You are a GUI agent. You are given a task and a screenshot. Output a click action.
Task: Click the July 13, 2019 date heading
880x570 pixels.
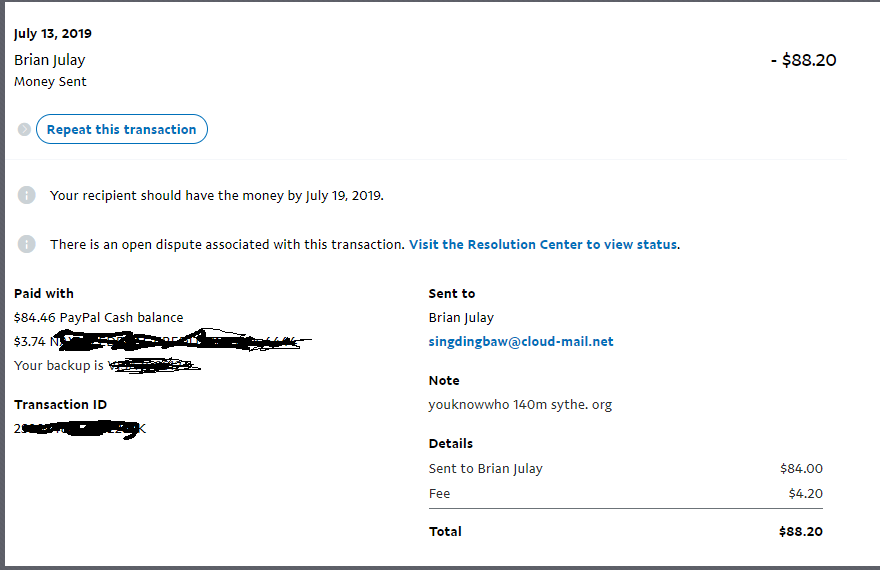[x=53, y=33]
